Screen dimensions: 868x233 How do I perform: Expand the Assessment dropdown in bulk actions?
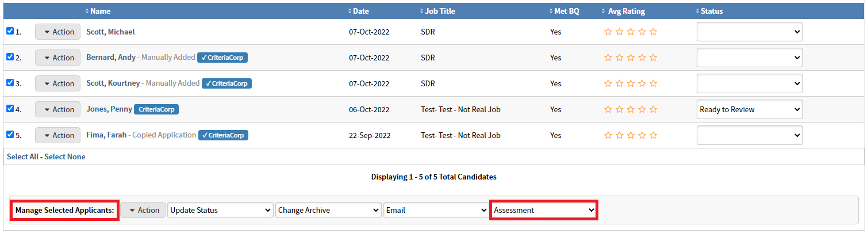(544, 211)
